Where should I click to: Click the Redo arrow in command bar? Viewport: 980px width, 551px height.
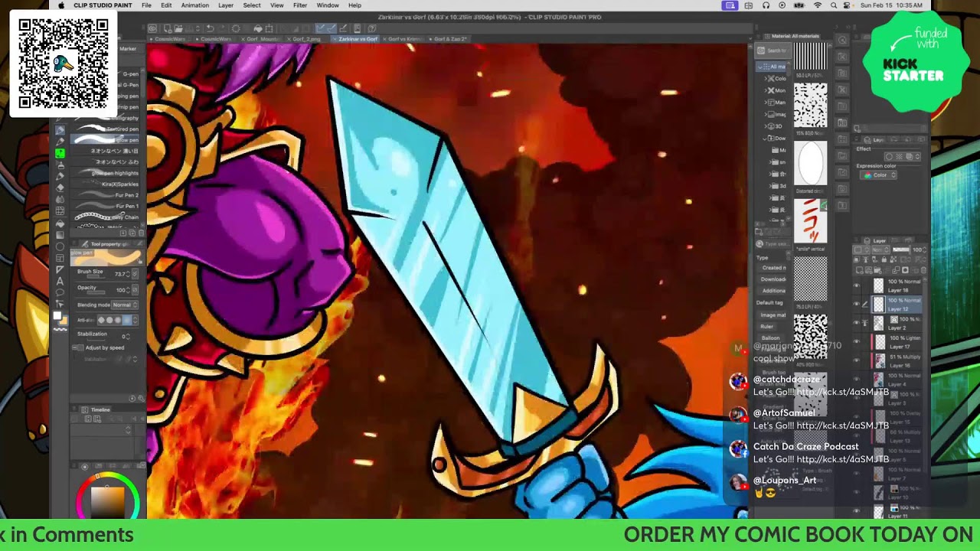pos(220,28)
